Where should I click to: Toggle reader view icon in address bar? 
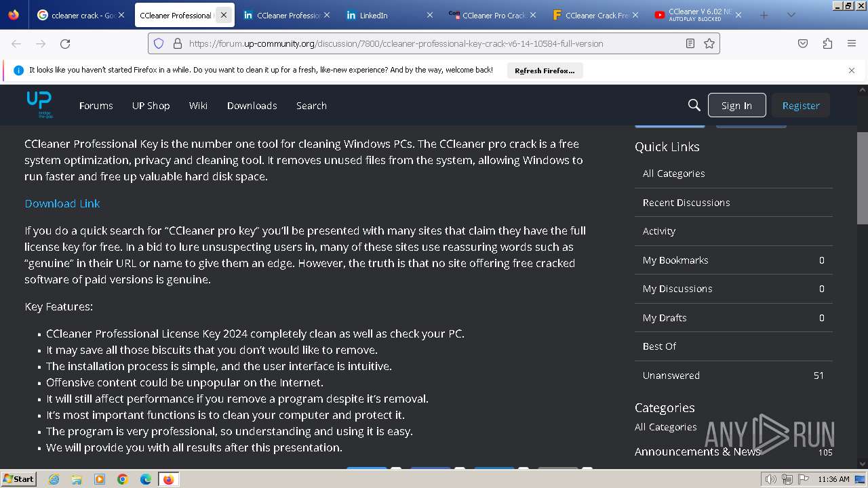(690, 43)
